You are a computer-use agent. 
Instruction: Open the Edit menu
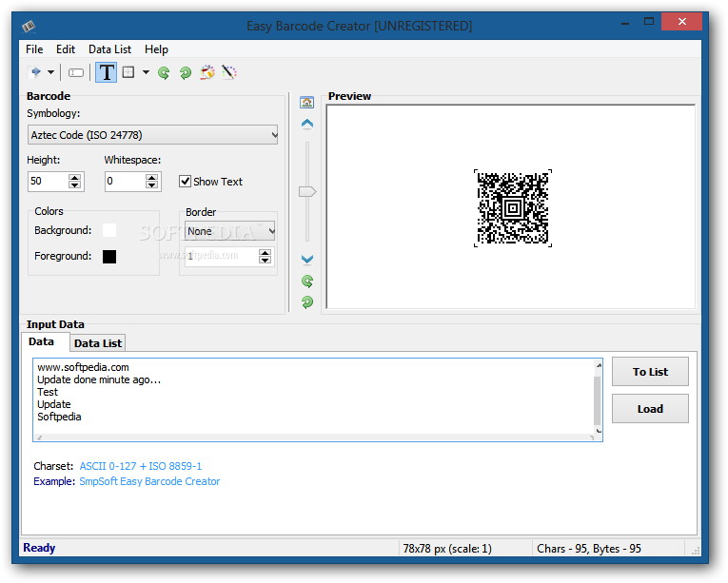[66, 49]
